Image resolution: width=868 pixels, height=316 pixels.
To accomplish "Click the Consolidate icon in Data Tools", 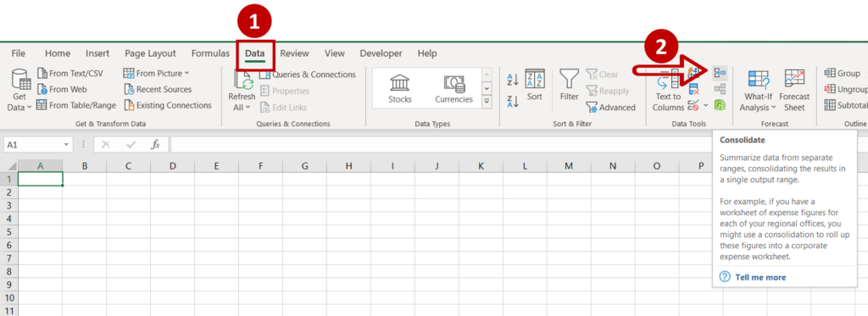I will 720,73.
